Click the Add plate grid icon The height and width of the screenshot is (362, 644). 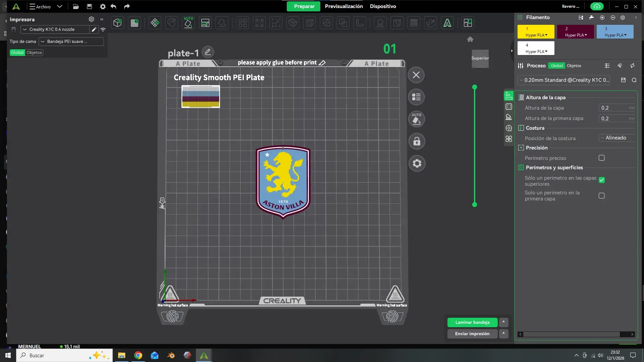[x=135, y=23]
